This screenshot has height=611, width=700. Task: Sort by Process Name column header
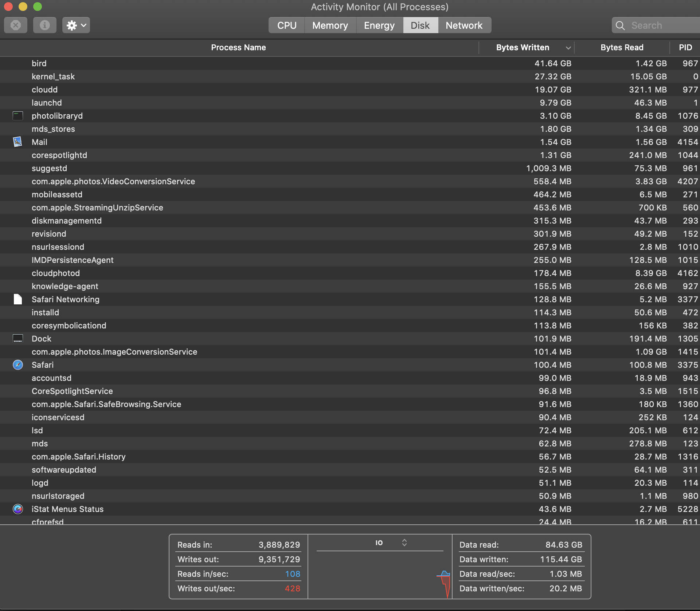point(239,47)
